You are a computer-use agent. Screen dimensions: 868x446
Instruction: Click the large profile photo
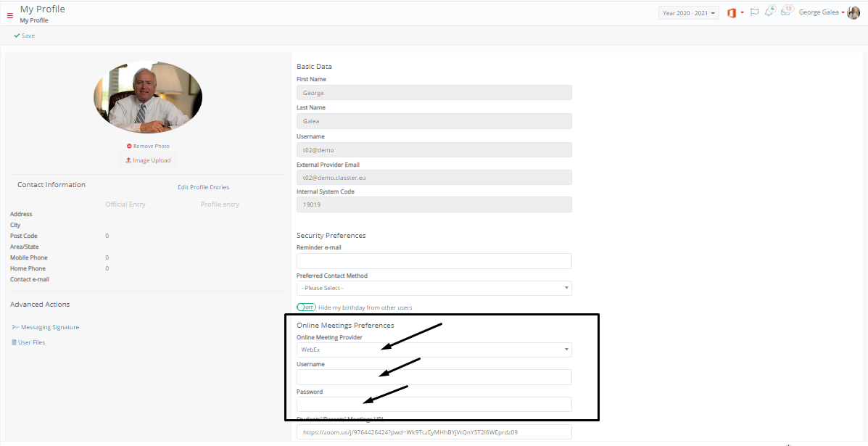pyautogui.click(x=148, y=97)
